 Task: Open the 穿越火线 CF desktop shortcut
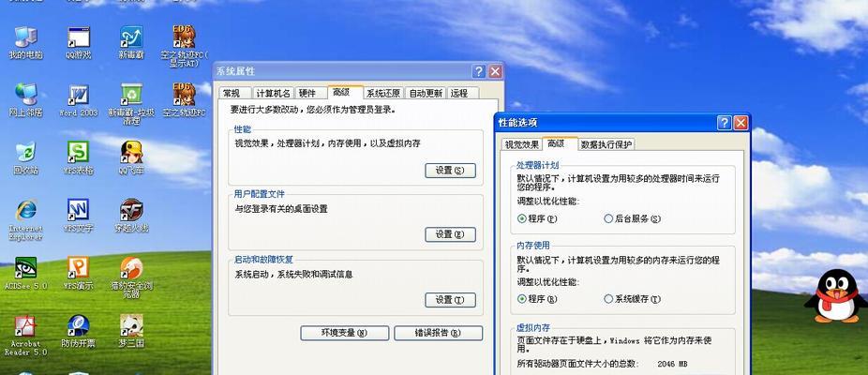pyautogui.click(x=131, y=216)
